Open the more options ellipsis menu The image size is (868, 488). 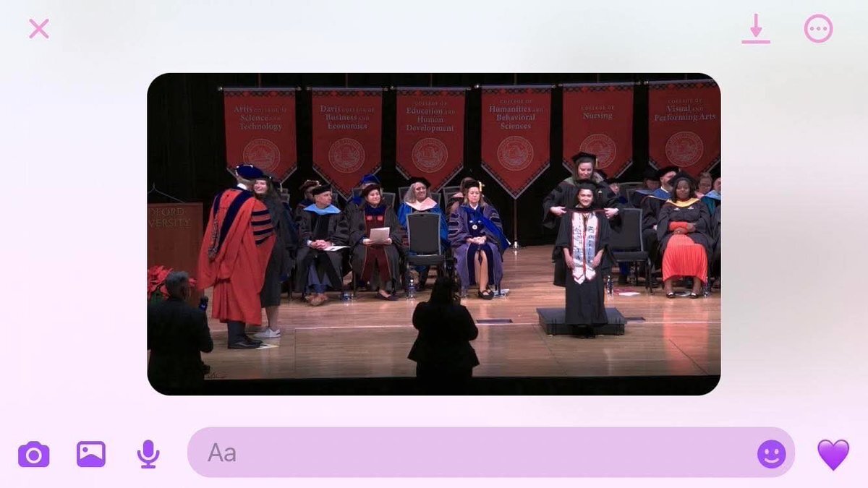coord(818,29)
